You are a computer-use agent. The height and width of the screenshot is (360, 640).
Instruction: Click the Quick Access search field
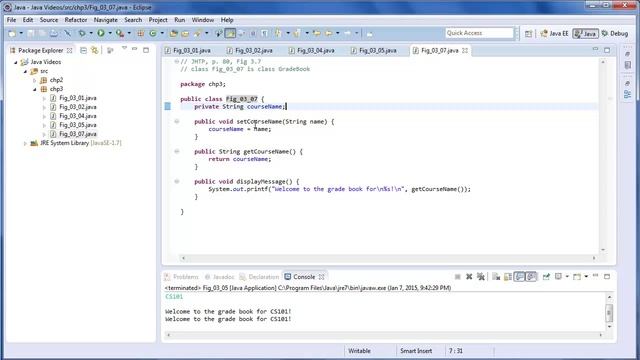[480, 33]
